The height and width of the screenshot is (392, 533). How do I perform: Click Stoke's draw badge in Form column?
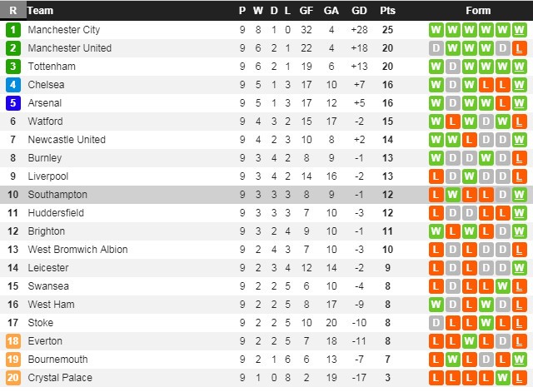coord(436,323)
